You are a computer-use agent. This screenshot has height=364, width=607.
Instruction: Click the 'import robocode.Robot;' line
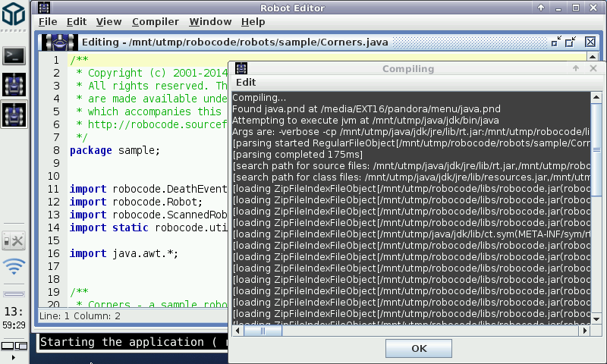click(x=136, y=202)
